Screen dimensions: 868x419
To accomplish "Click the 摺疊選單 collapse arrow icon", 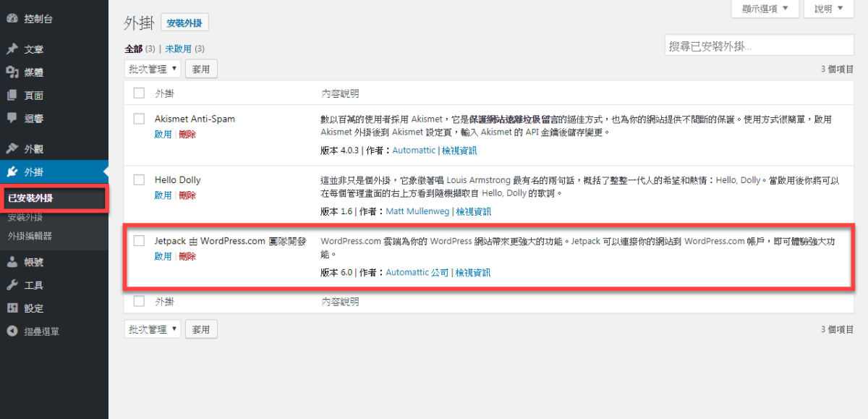I will point(12,331).
